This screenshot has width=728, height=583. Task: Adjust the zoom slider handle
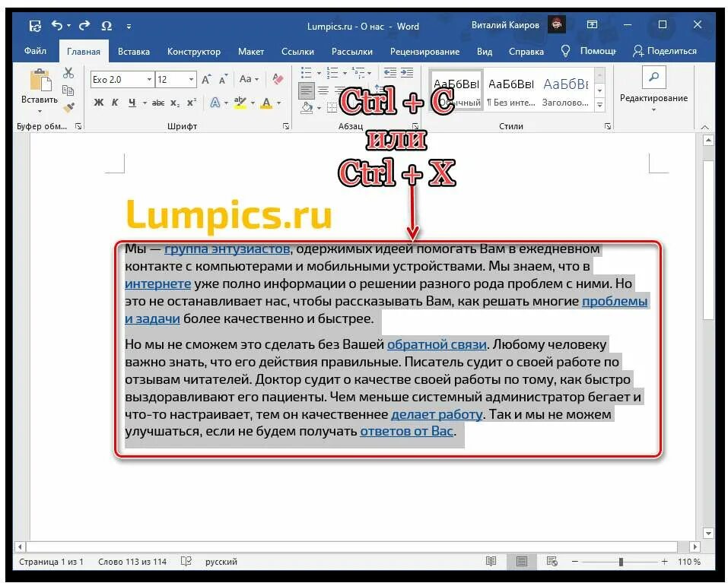[x=621, y=562]
